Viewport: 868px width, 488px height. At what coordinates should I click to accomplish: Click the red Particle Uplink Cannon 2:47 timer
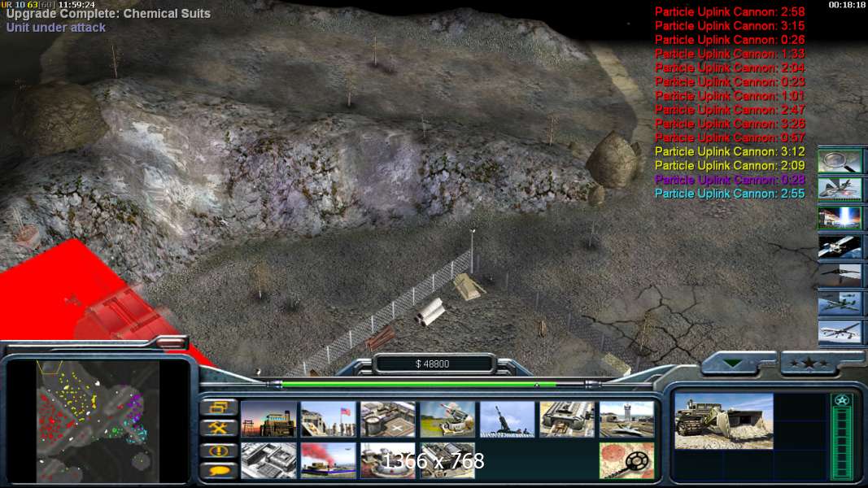(730, 110)
